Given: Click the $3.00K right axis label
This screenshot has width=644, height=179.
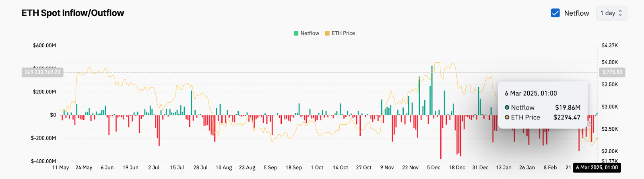Looking at the screenshot, I should click(x=610, y=107).
